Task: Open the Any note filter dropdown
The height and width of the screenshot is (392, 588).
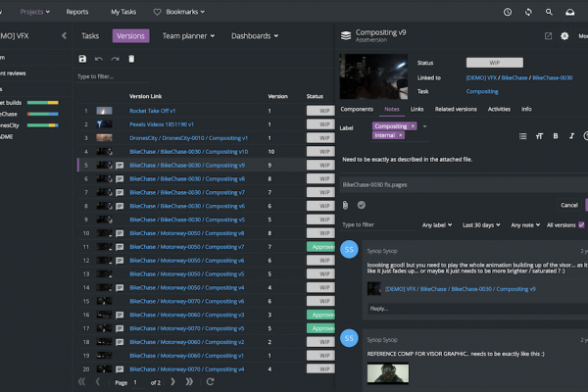Action: [525, 225]
